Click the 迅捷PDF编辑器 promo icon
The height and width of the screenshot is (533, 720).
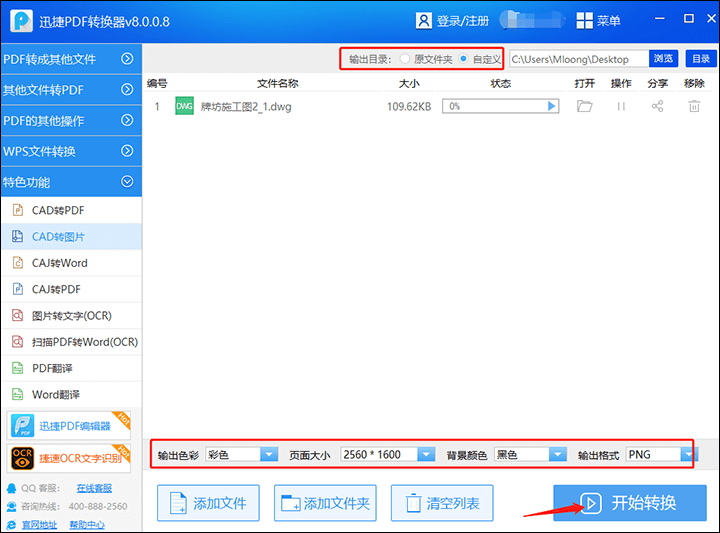click(x=22, y=425)
